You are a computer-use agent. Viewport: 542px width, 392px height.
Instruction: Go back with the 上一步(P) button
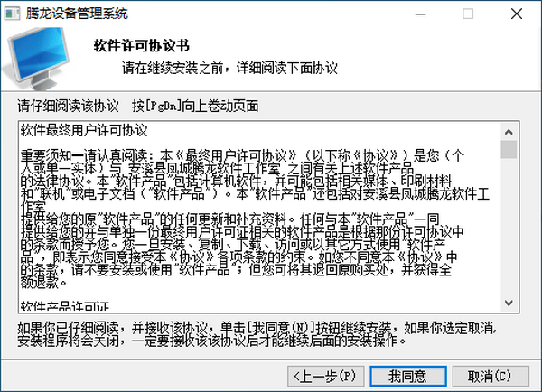(325, 376)
